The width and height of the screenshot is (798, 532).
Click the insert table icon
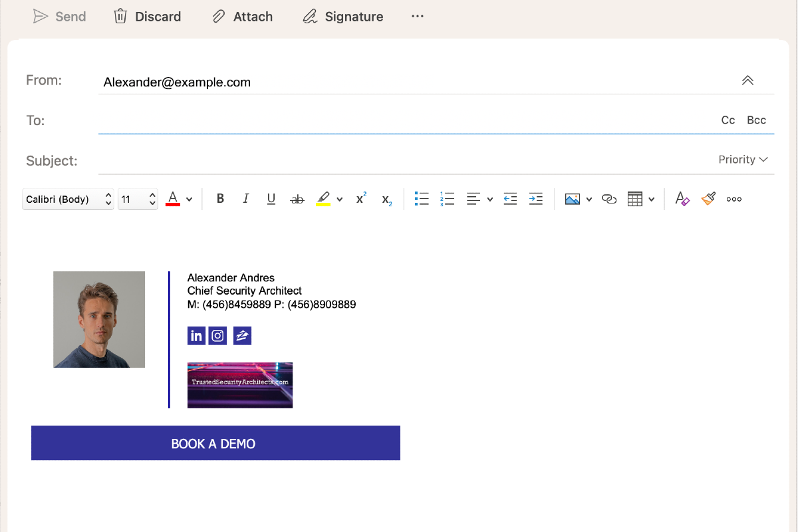635,199
